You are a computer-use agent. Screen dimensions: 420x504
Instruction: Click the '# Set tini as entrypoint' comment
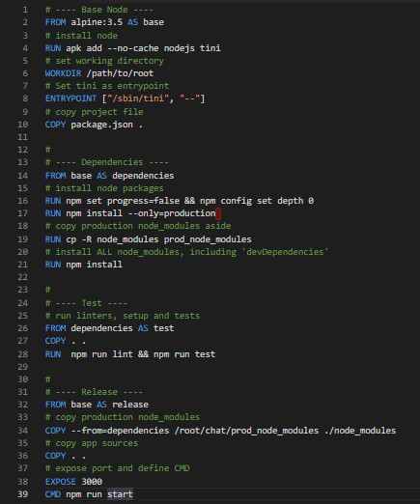[x=107, y=86]
